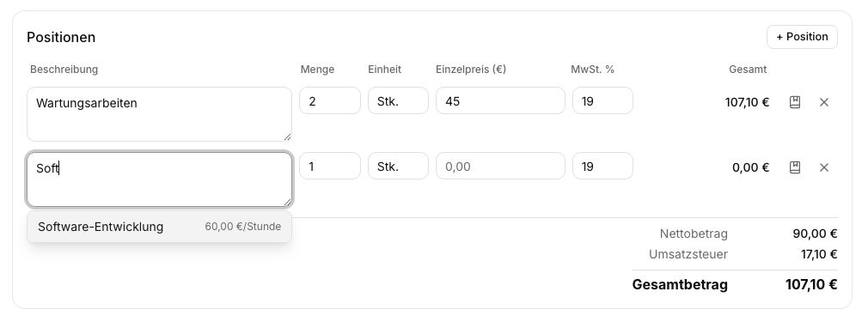Delete the Soft position row with X
This screenshot has width=868, height=328.
pyautogui.click(x=823, y=167)
